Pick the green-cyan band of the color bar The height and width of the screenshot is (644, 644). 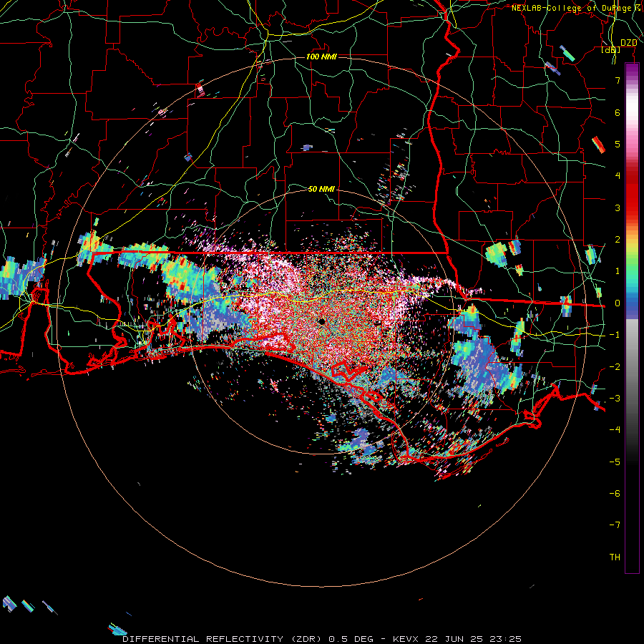point(632,273)
